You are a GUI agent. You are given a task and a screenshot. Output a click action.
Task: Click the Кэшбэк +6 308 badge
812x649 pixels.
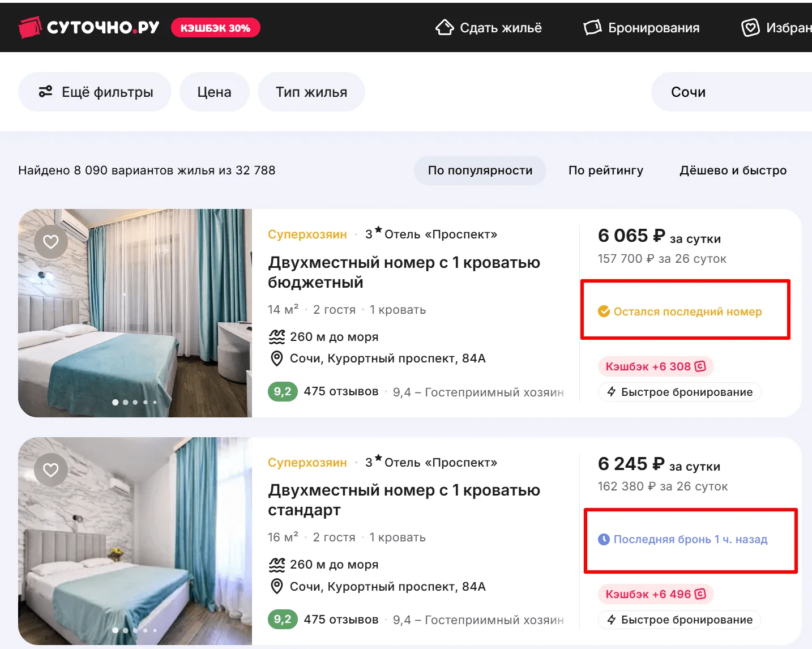(655, 366)
